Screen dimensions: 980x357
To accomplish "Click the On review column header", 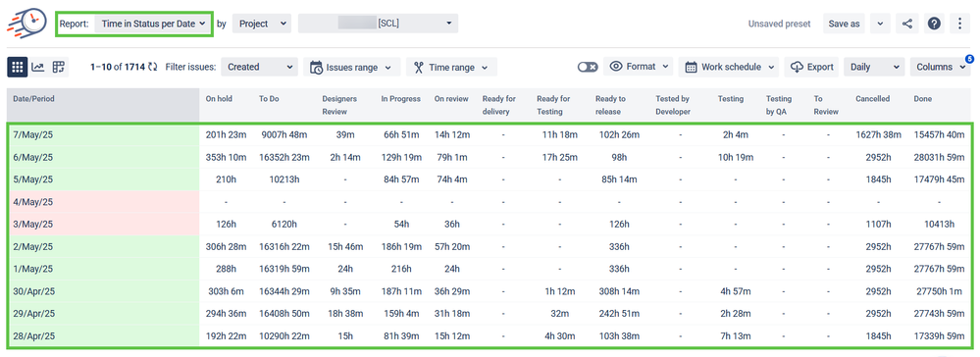I will coord(452,99).
